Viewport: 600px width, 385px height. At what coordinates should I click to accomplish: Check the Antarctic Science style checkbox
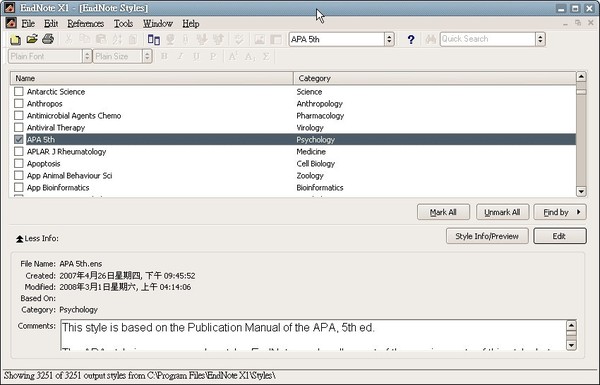(x=18, y=91)
